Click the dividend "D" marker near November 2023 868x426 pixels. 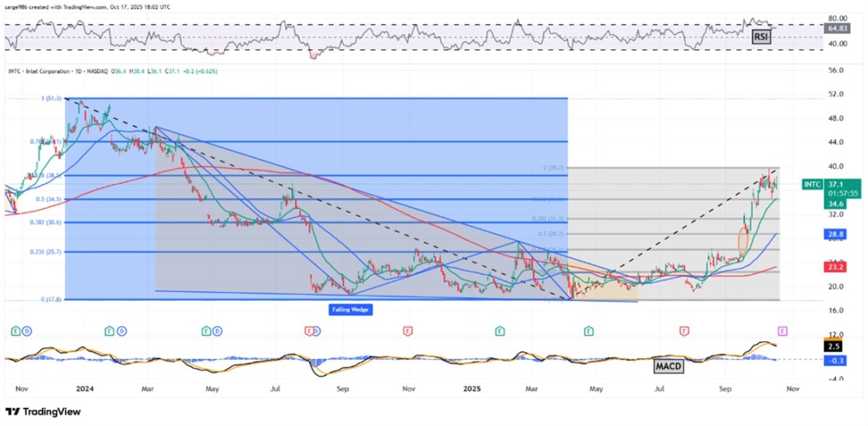click(27, 329)
